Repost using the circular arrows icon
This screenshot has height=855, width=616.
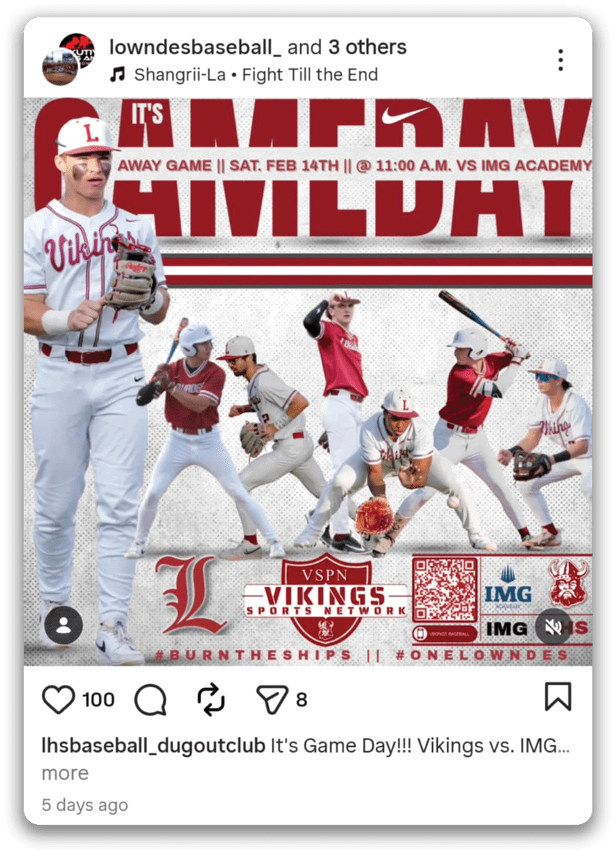pyautogui.click(x=211, y=698)
